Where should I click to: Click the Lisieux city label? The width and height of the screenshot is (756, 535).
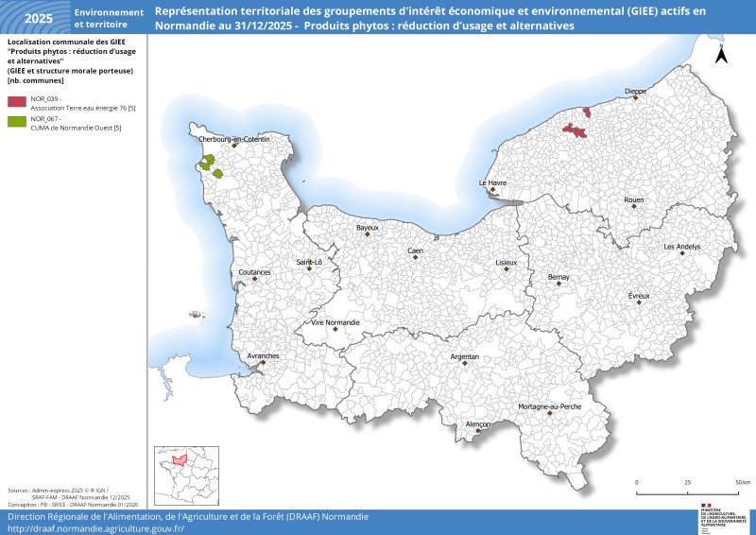coord(507,263)
